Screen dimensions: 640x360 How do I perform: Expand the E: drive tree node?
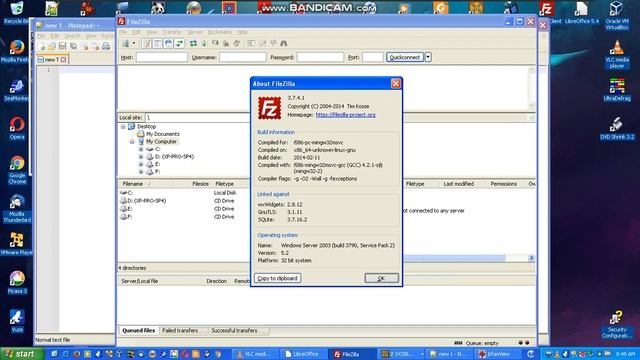pos(141,164)
